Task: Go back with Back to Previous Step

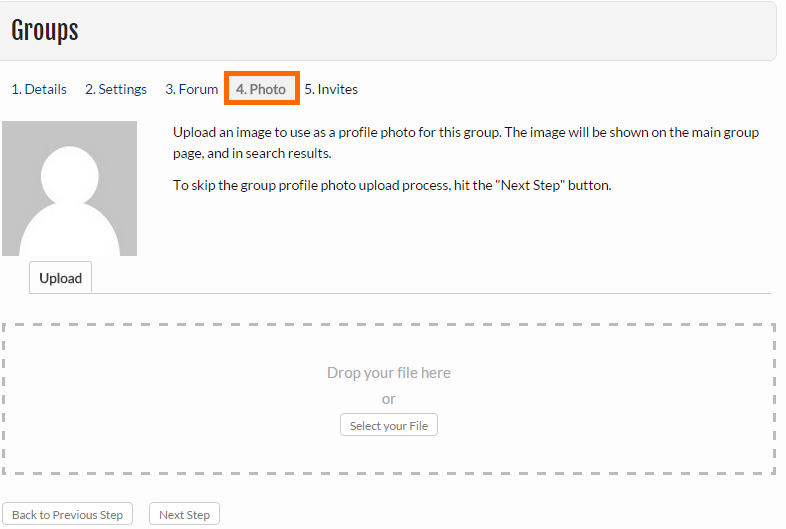Action: click(67, 514)
